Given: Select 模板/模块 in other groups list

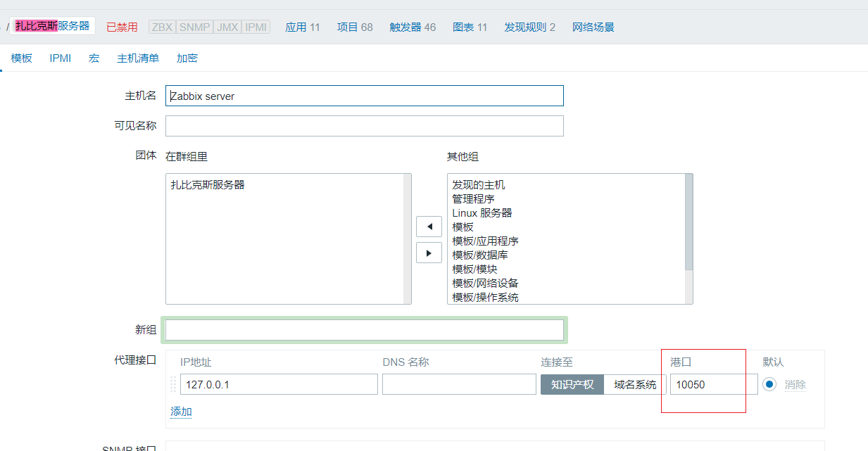Looking at the screenshot, I should pos(474,269).
